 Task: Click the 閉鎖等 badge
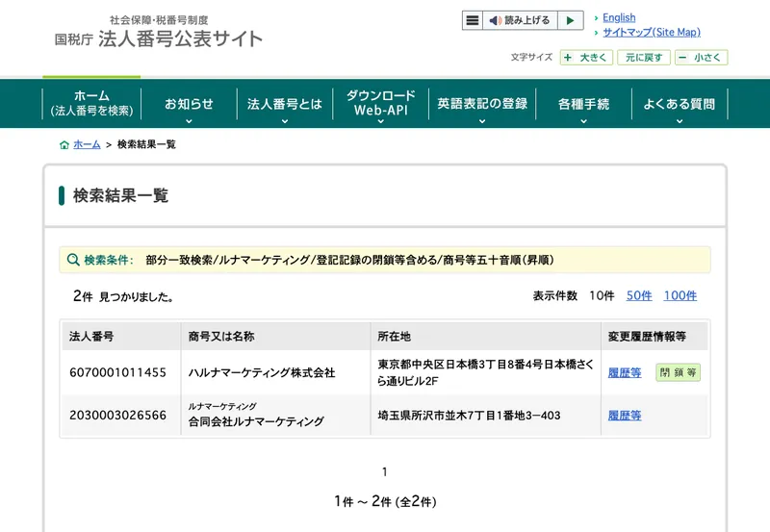pyautogui.click(x=679, y=372)
